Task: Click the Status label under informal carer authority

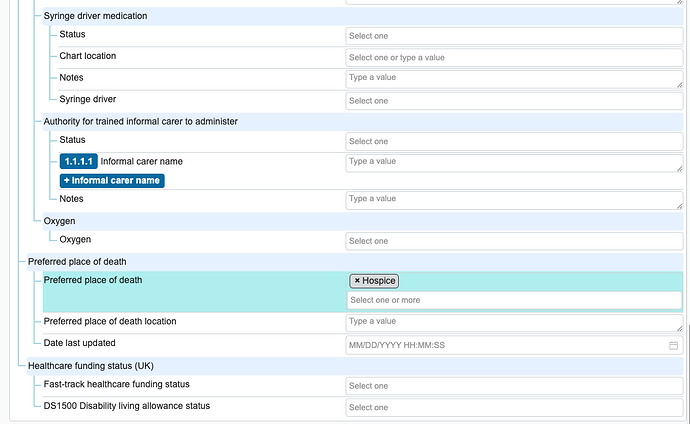Action: click(72, 140)
